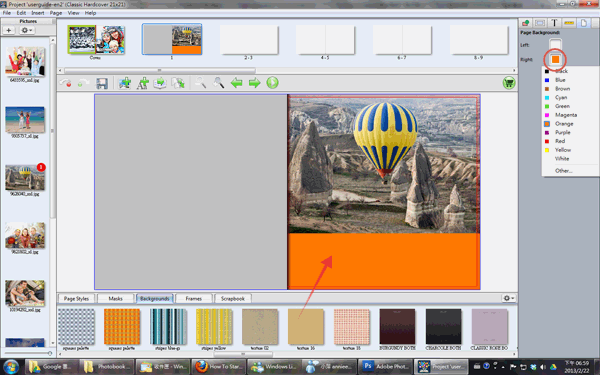Start preview with the green play button
The width and height of the screenshot is (600, 375).
click(272, 83)
